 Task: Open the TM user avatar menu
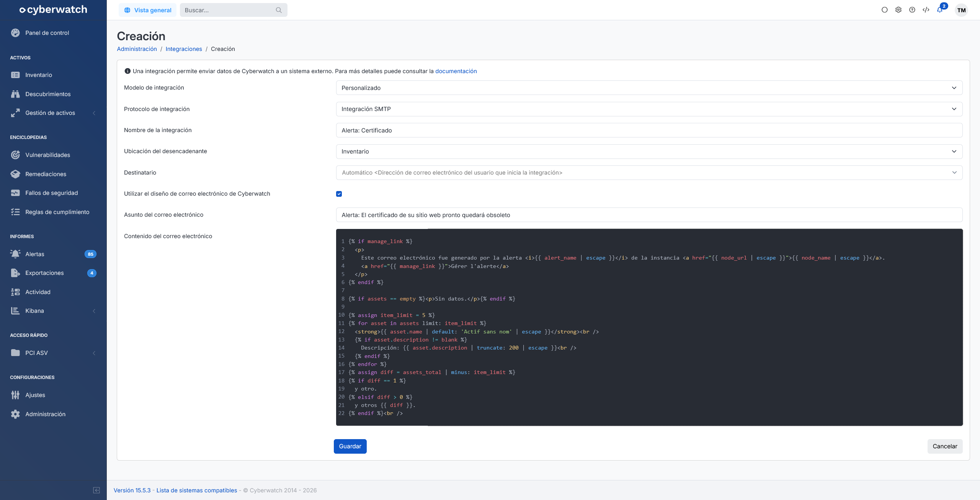pos(961,10)
